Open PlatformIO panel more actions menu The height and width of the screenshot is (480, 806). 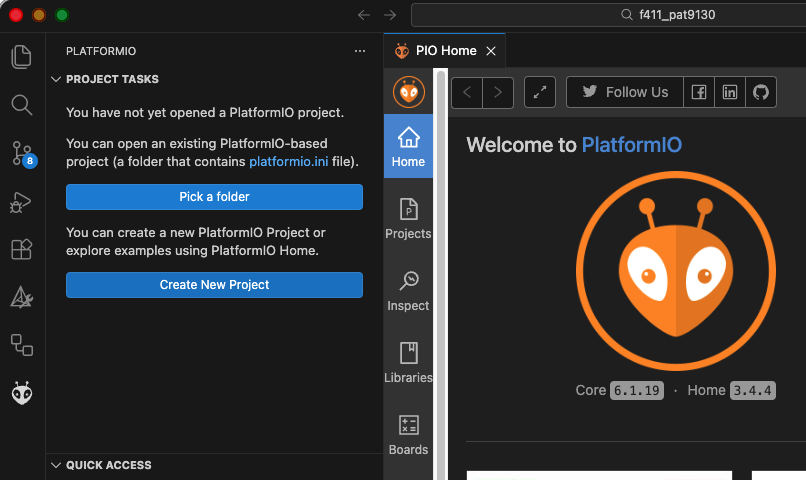click(360, 51)
